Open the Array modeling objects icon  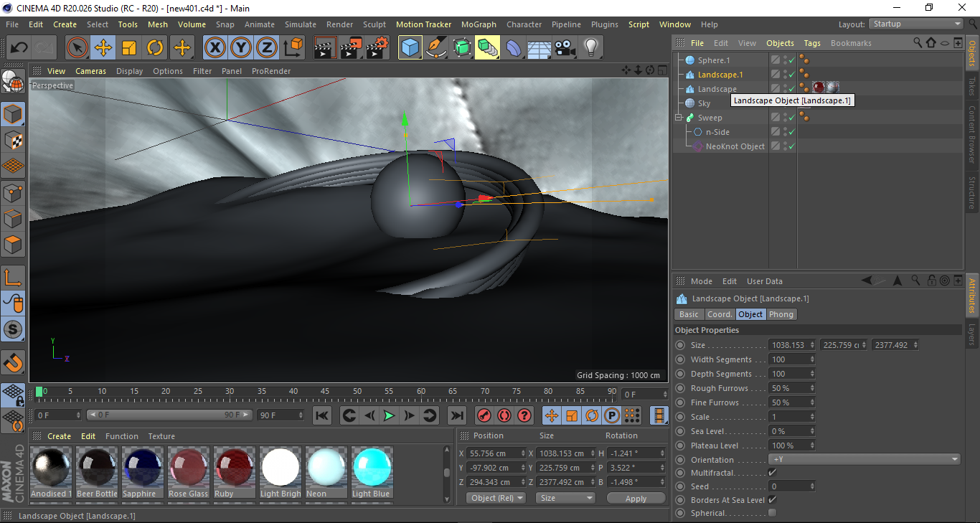488,48
